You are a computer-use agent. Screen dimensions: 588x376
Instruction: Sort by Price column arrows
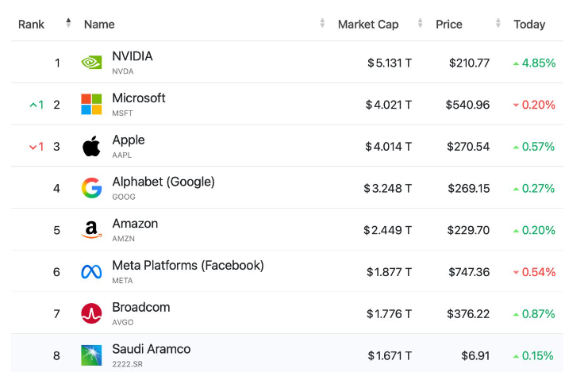click(x=498, y=24)
